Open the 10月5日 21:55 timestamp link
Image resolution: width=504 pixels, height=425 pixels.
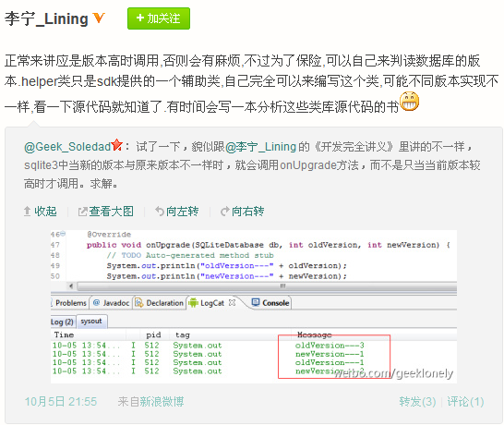(x=61, y=402)
